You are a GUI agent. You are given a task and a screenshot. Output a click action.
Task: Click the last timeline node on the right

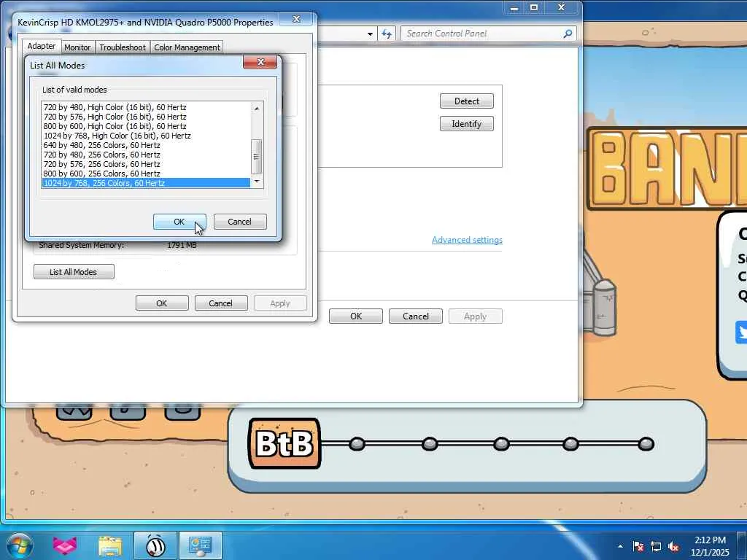click(646, 444)
